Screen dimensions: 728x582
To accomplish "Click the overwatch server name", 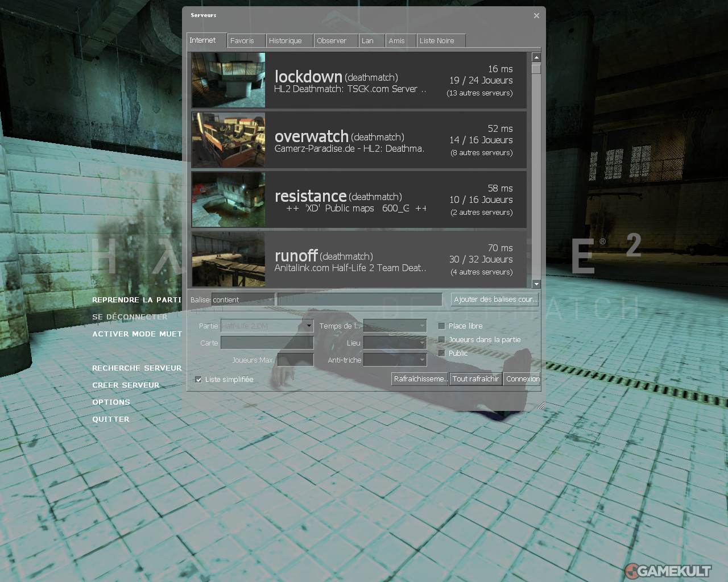I will [311, 136].
